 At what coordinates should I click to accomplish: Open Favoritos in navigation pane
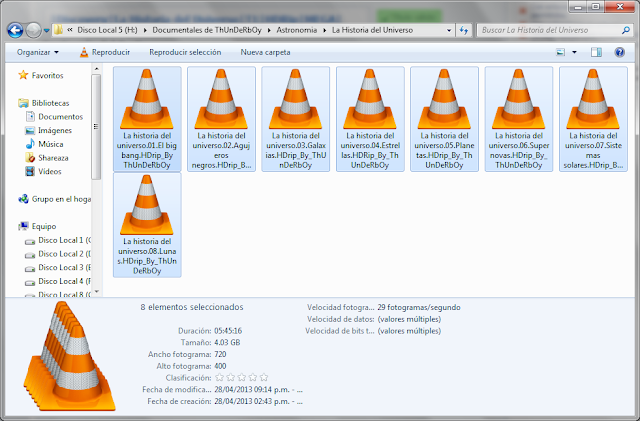coord(41,76)
